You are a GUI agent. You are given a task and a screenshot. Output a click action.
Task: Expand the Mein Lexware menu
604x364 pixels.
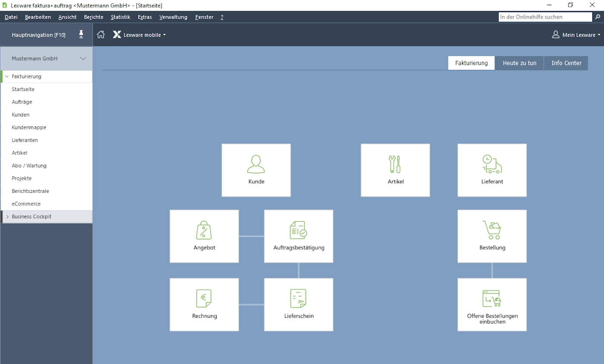pos(576,35)
